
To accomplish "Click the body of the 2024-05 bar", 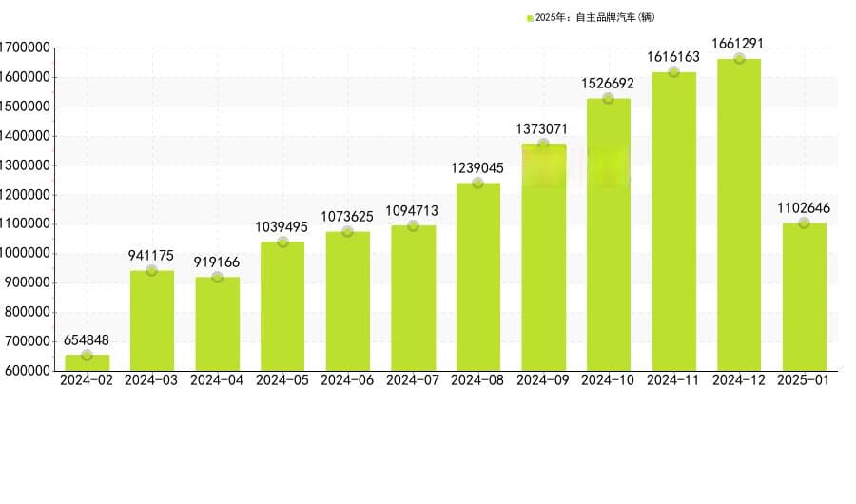I will pyautogui.click(x=282, y=309).
